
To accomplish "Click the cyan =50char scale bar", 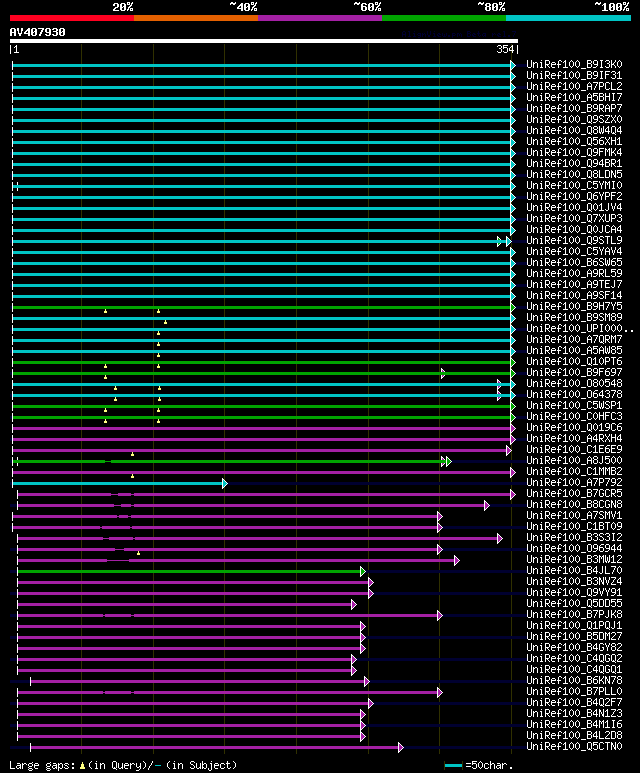I will [453, 766].
